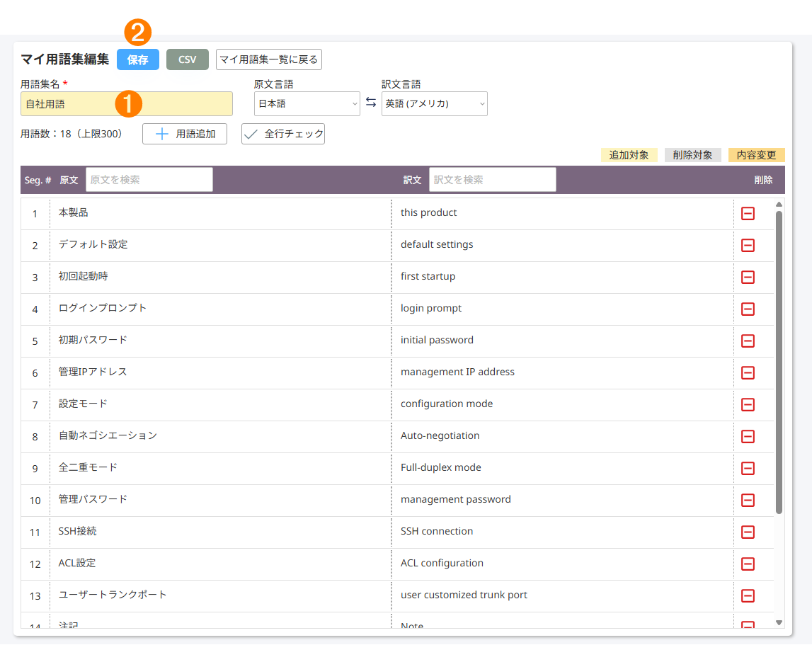Click the table scrollbar up arrow

779,204
